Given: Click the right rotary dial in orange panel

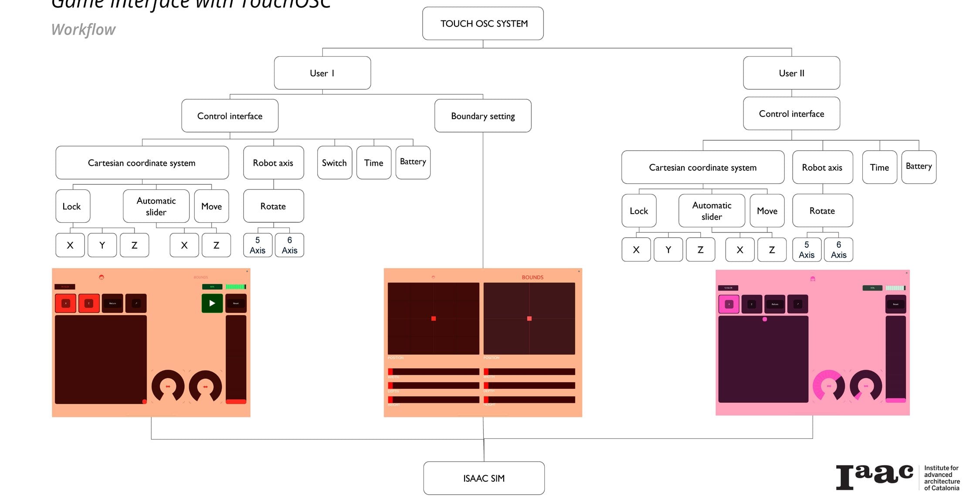Looking at the screenshot, I should 205,386.
